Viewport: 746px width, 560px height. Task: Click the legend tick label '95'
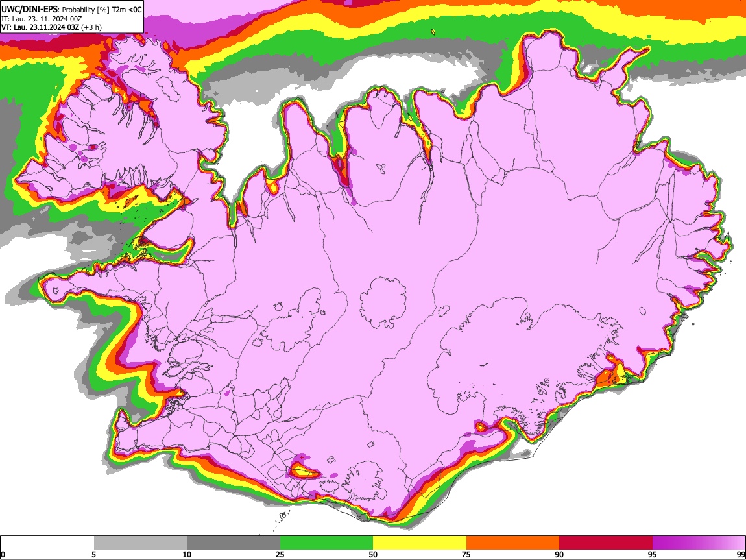coord(653,554)
